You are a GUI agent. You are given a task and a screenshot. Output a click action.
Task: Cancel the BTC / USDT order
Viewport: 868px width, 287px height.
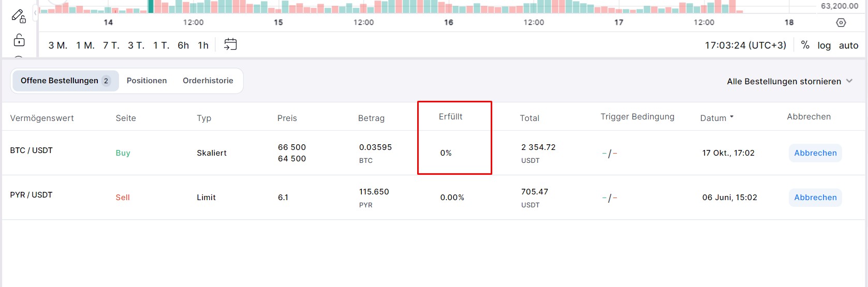815,153
